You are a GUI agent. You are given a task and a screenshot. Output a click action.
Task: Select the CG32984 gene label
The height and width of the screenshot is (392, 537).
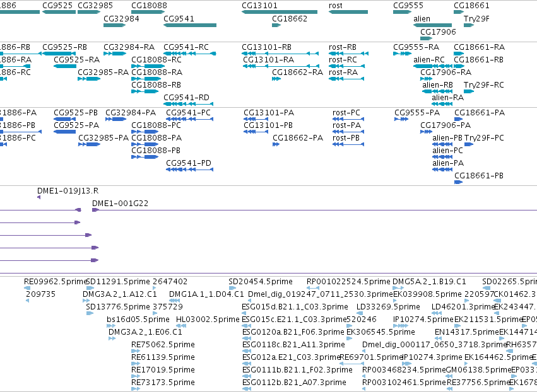click(x=122, y=18)
